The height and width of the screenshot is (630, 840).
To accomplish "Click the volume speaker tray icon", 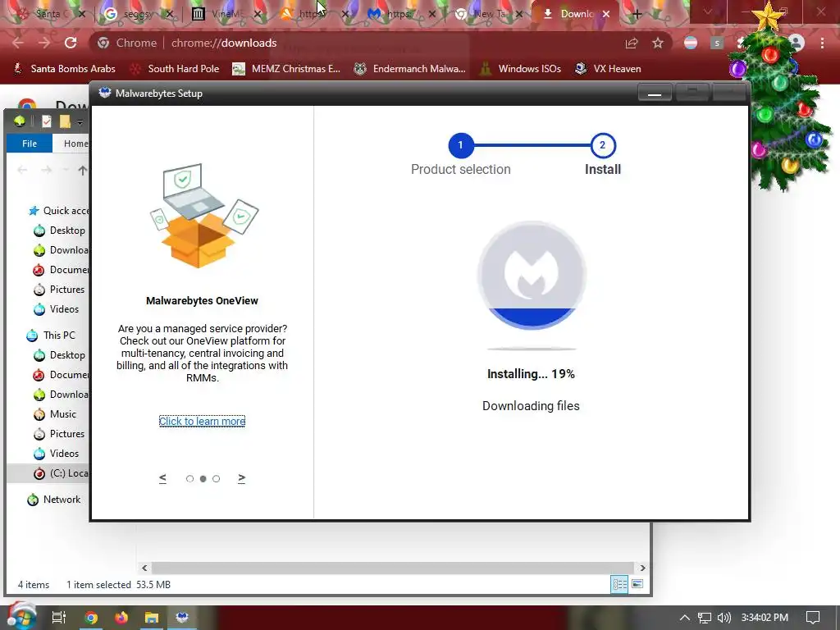I will pos(724,618).
